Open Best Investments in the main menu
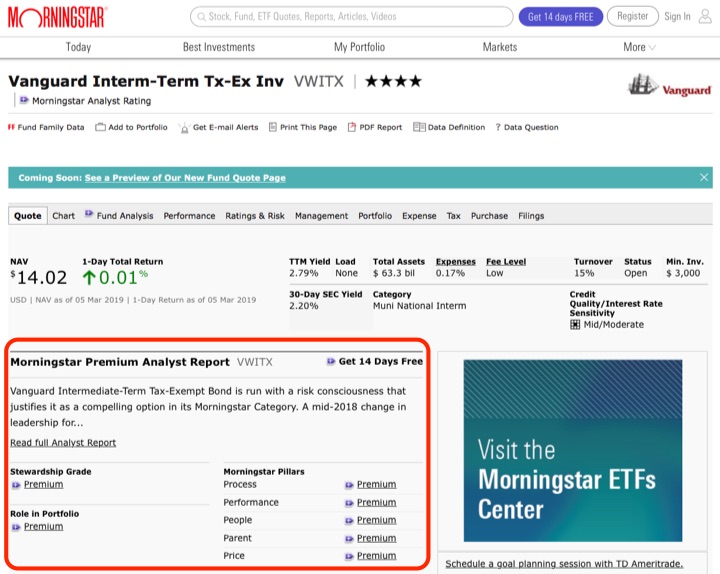 [x=218, y=47]
